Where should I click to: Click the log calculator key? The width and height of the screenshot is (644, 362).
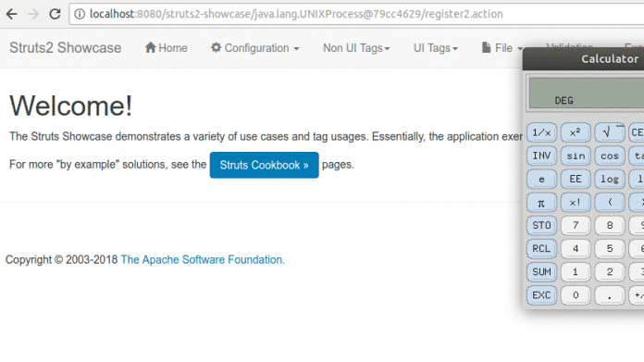point(610,180)
